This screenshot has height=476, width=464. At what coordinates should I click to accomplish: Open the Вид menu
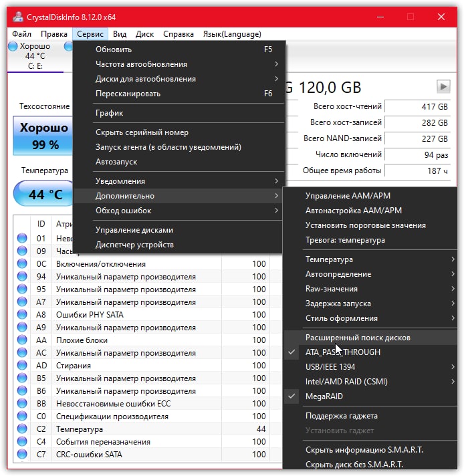pyautogui.click(x=120, y=34)
